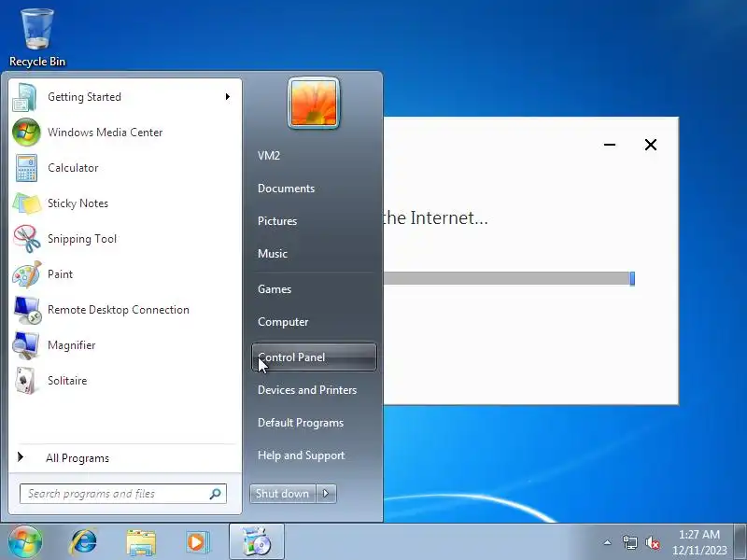The width and height of the screenshot is (747, 560).
Task: Click the Windows Media Center text
Action: click(x=106, y=133)
